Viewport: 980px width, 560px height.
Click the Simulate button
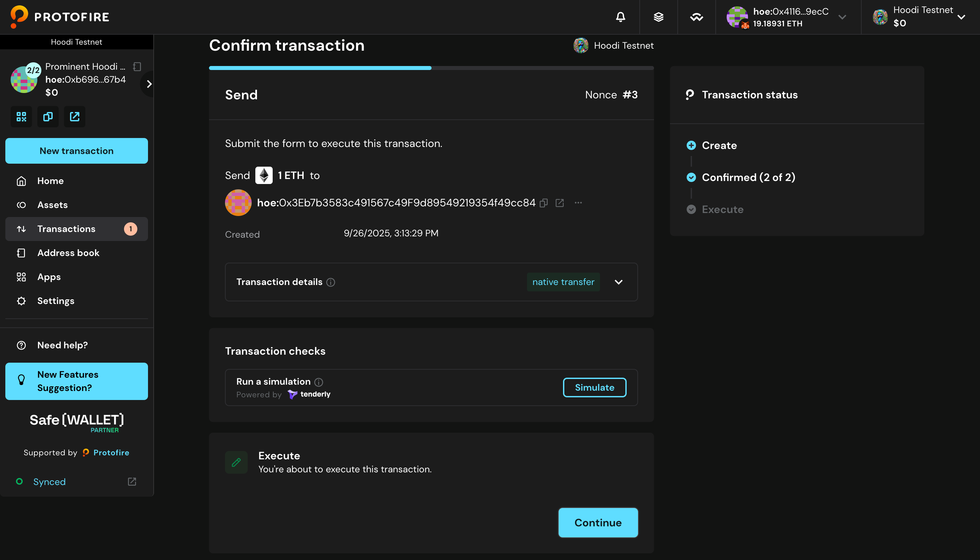(594, 387)
